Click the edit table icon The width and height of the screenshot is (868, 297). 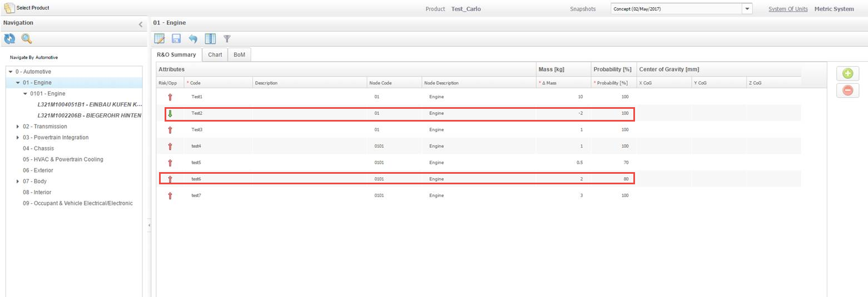(x=160, y=39)
